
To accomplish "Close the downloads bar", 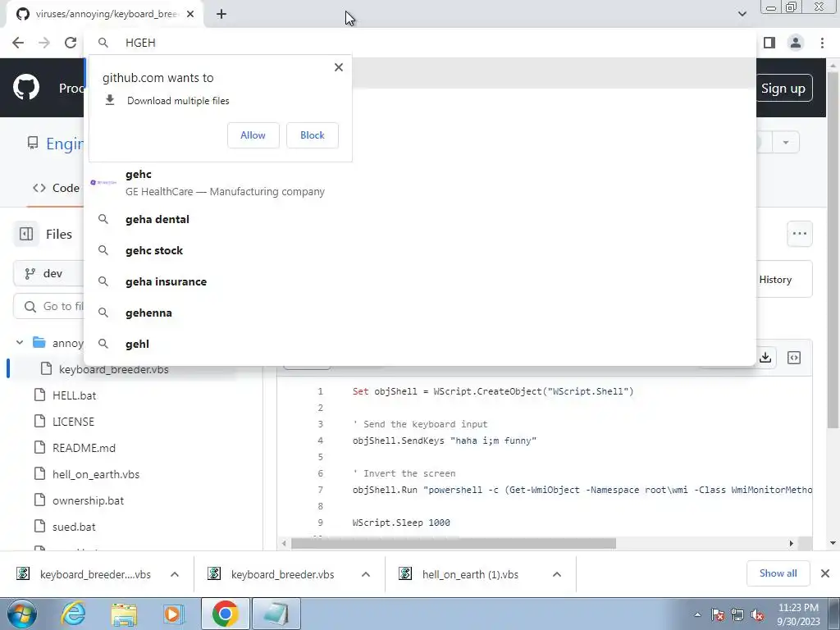I will pos(825,573).
